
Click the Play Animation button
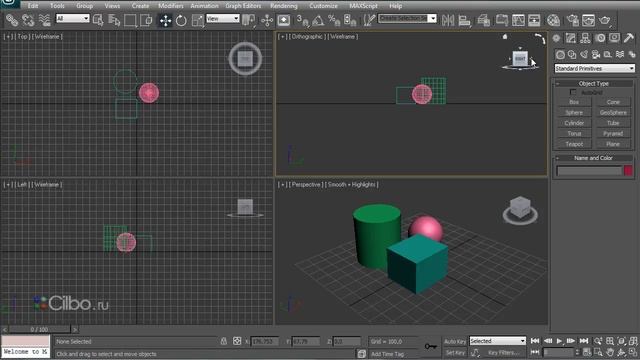(559, 341)
